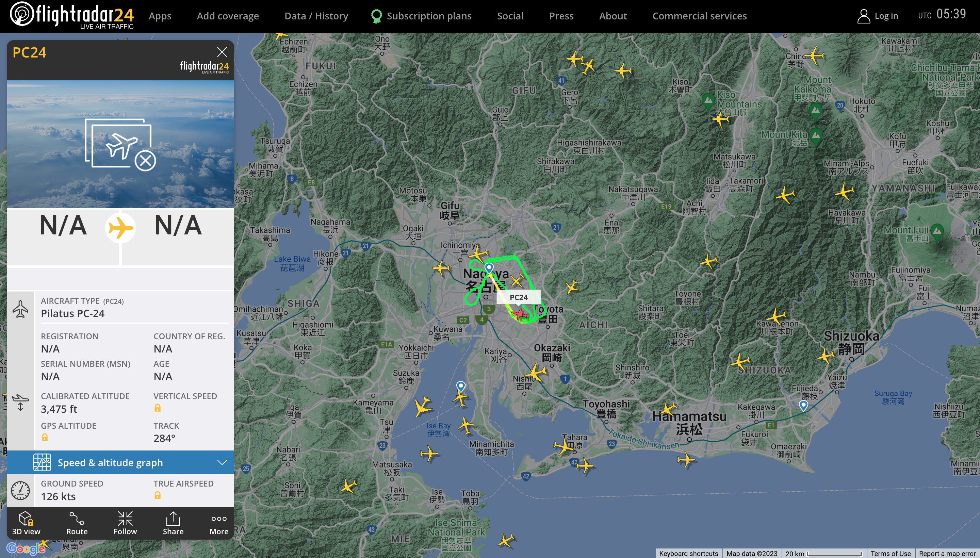This screenshot has width=980, height=558.
Task: Click the altitude section icon
Action: tap(20, 403)
